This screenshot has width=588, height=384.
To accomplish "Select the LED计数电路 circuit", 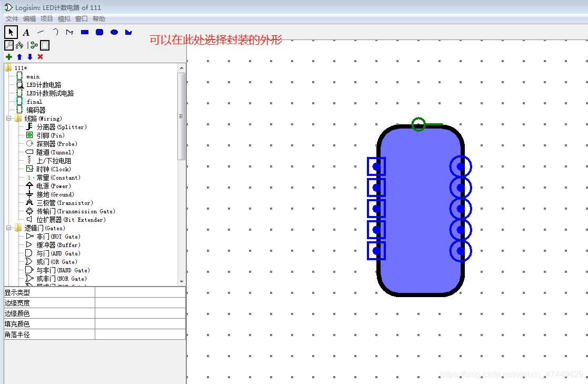I will coord(44,85).
